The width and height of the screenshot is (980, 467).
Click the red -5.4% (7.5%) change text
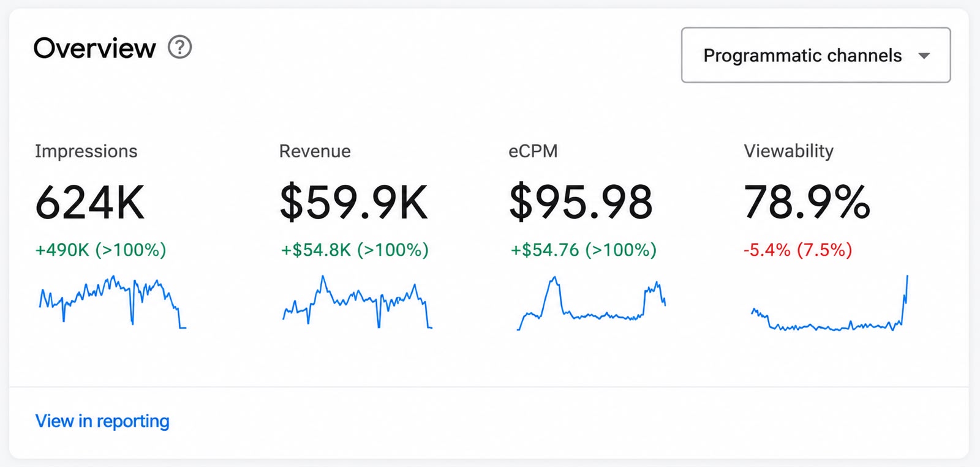(x=797, y=250)
